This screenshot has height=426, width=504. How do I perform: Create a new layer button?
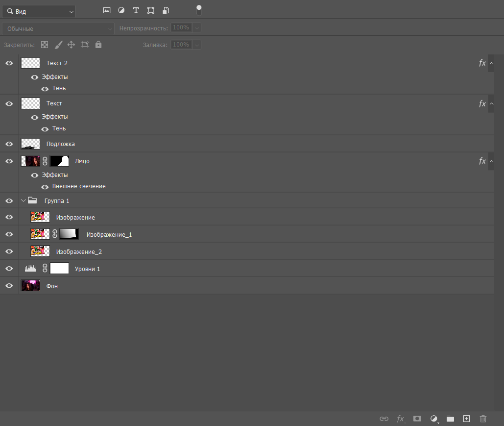point(466,419)
